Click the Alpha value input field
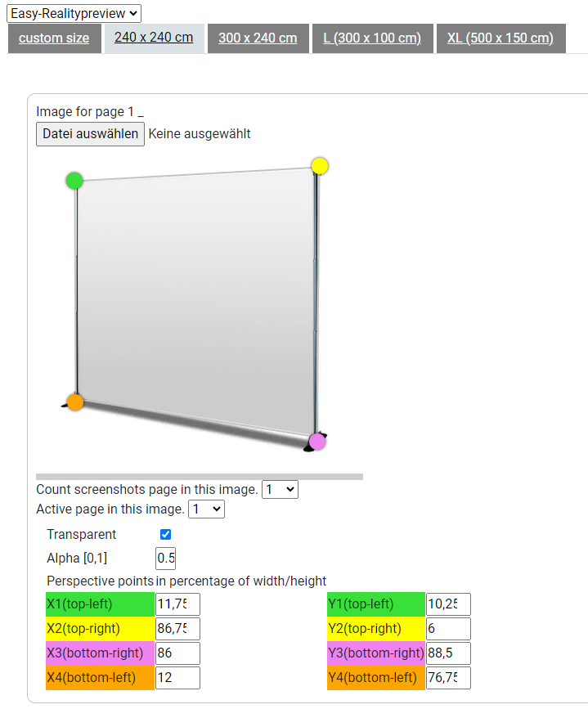The image size is (588, 727). [165, 559]
